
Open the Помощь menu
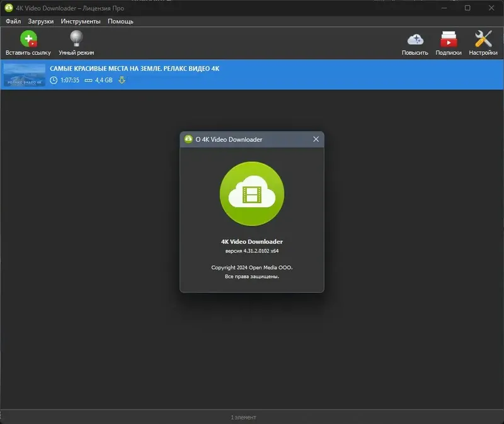tap(120, 21)
